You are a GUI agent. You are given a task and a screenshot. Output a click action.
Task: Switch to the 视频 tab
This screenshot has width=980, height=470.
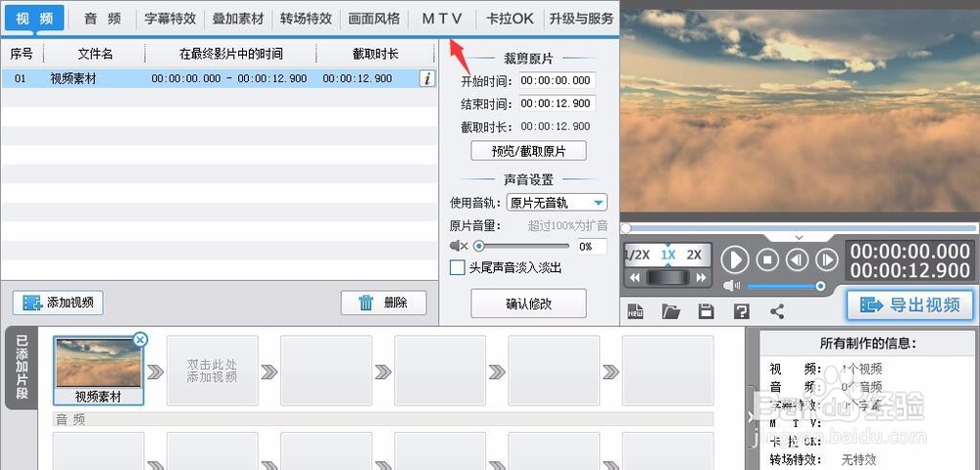click(34, 19)
